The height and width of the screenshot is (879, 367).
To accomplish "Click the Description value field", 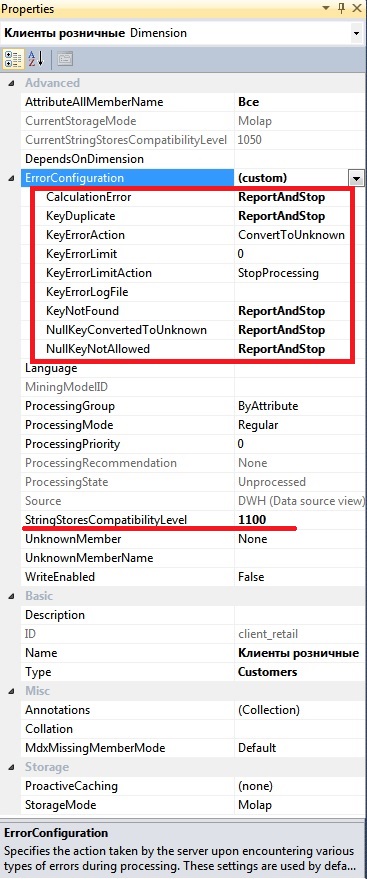I will [300, 615].
